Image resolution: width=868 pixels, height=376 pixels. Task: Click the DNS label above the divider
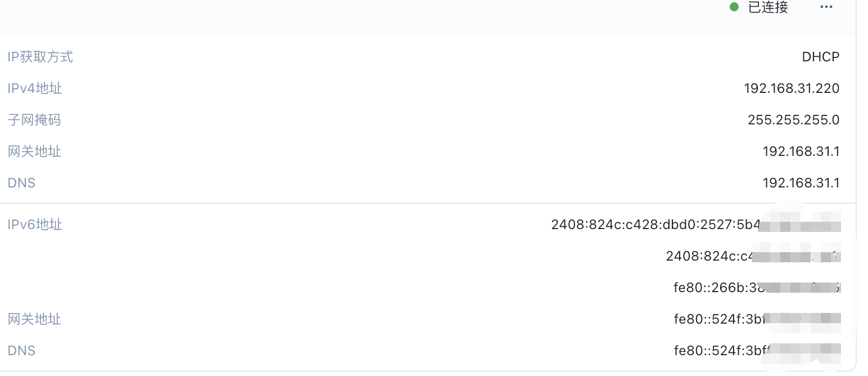click(21, 183)
